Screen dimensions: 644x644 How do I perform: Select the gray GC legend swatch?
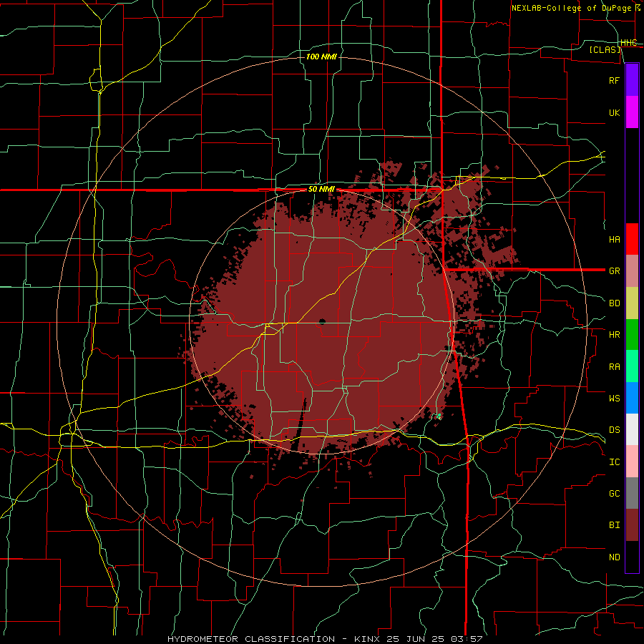pyautogui.click(x=632, y=493)
